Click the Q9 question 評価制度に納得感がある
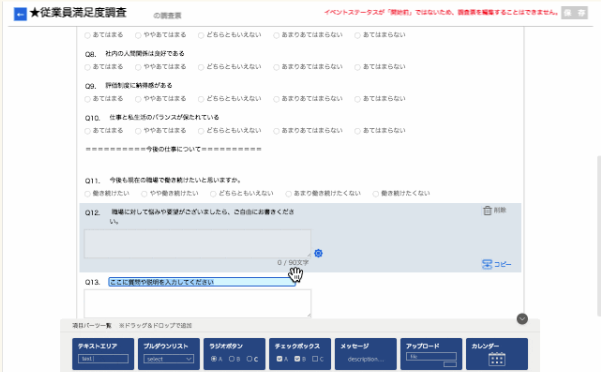 pos(139,85)
